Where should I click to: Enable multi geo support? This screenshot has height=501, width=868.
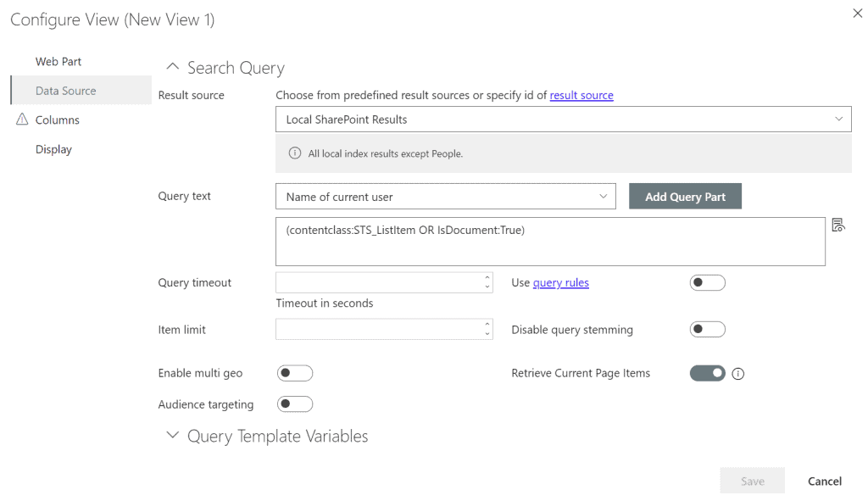pos(294,372)
